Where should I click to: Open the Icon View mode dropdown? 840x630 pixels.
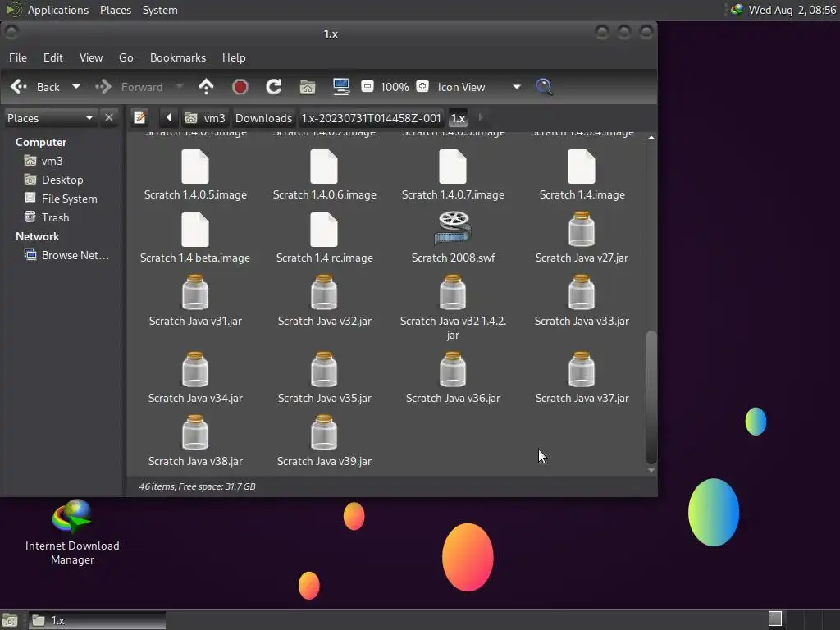tap(478, 87)
